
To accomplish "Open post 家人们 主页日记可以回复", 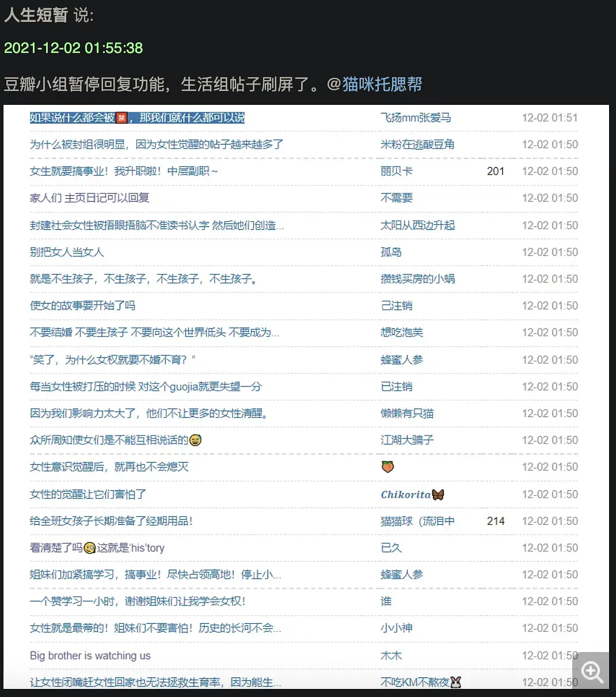I will point(89,198).
